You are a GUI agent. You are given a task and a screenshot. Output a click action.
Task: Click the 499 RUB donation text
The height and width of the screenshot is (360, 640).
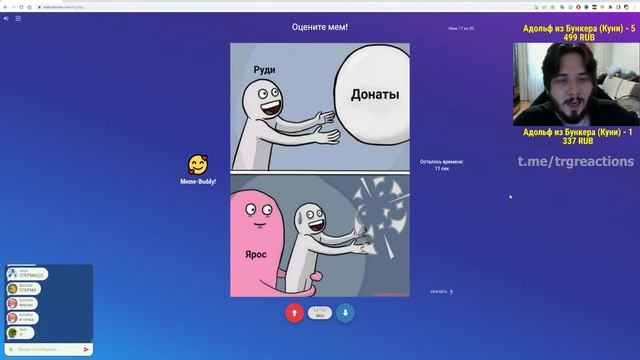(579, 38)
